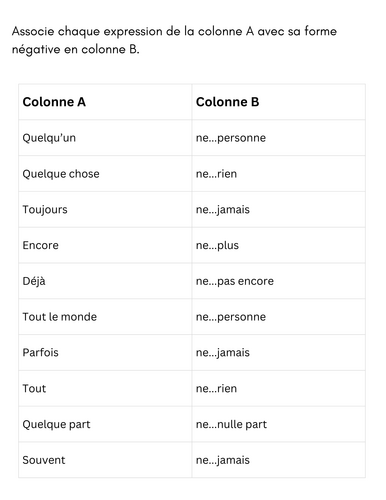The image size is (386, 500).
Task: Click the instruction text above the table
Action: point(174,40)
